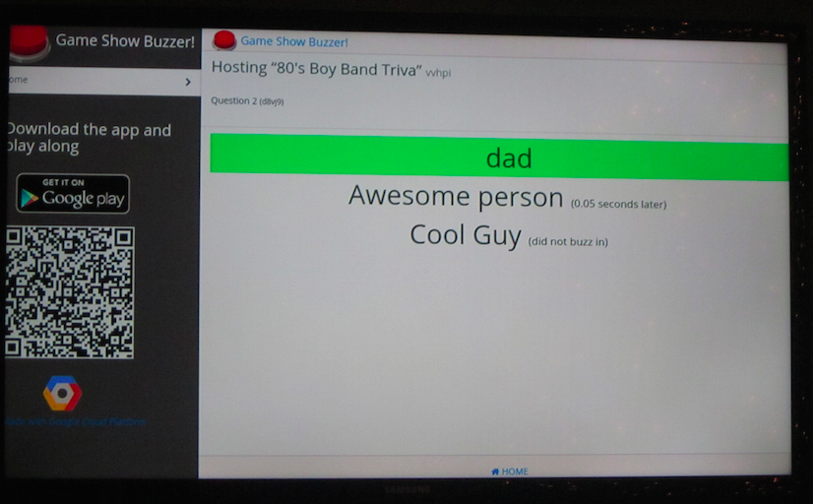Image resolution: width=813 pixels, height=504 pixels.
Task: Click the Google Cloud Platform hexagon logo
Action: [62, 393]
